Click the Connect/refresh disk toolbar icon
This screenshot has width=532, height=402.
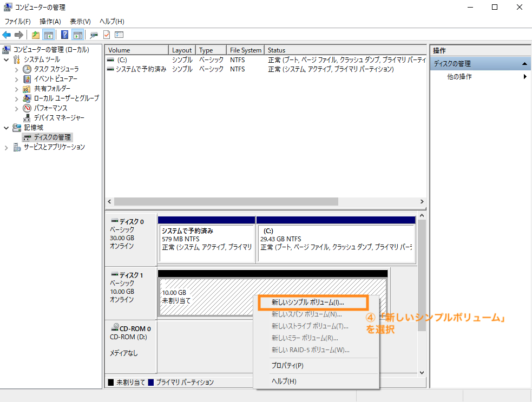tap(94, 35)
